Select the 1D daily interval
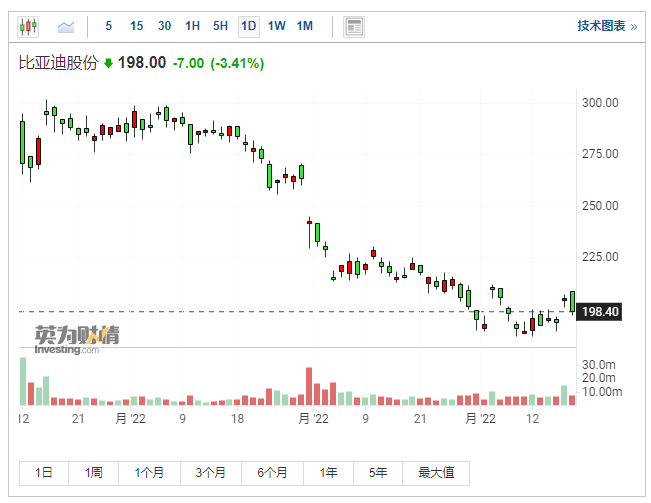 tap(249, 26)
